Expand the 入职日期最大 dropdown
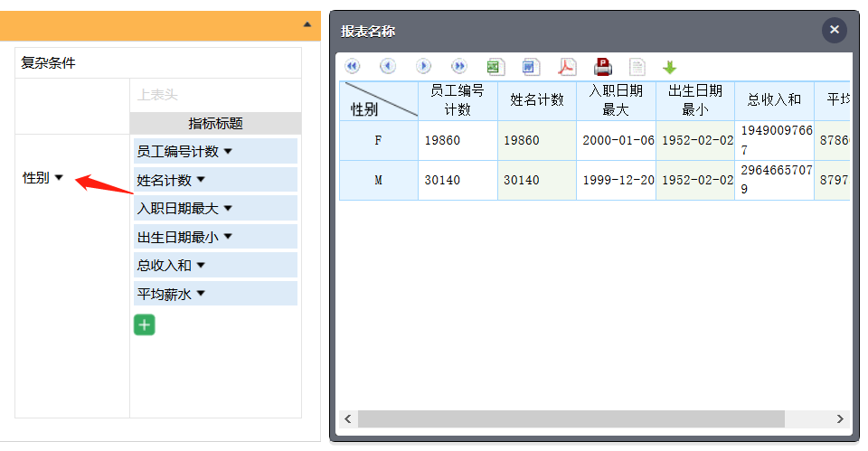The image size is (868, 451). 228,208
